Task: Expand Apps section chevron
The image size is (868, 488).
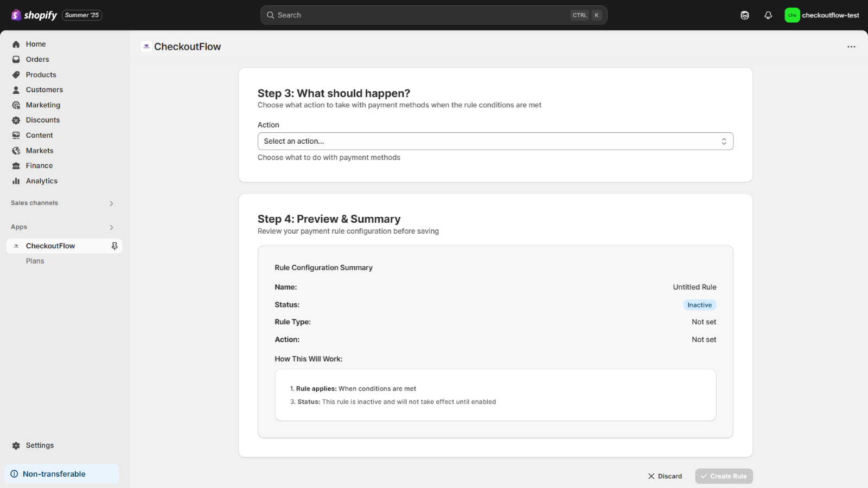Action: point(111,228)
